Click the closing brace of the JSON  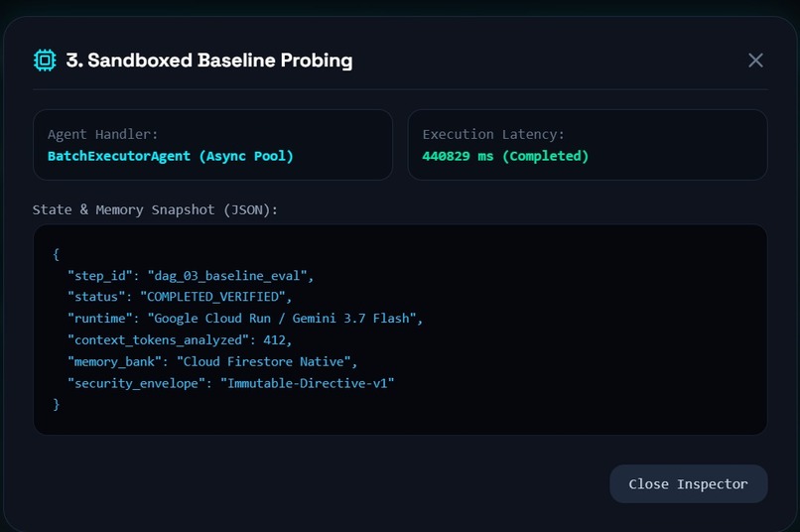[x=57, y=405]
